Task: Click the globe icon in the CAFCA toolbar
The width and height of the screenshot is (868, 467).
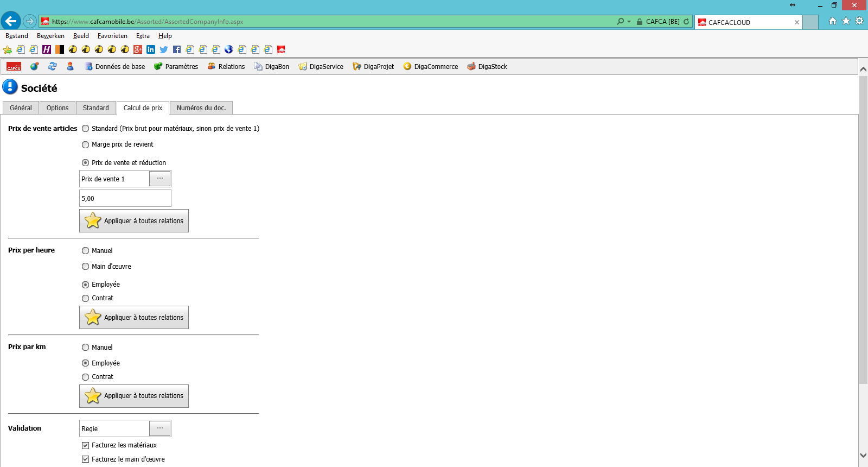Action: [x=34, y=66]
